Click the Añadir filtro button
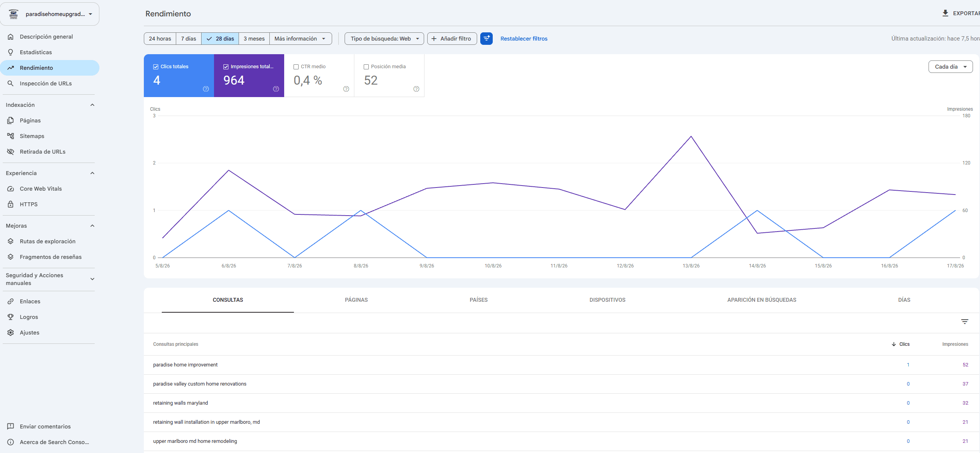Image resolution: width=980 pixels, height=453 pixels. tap(452, 39)
